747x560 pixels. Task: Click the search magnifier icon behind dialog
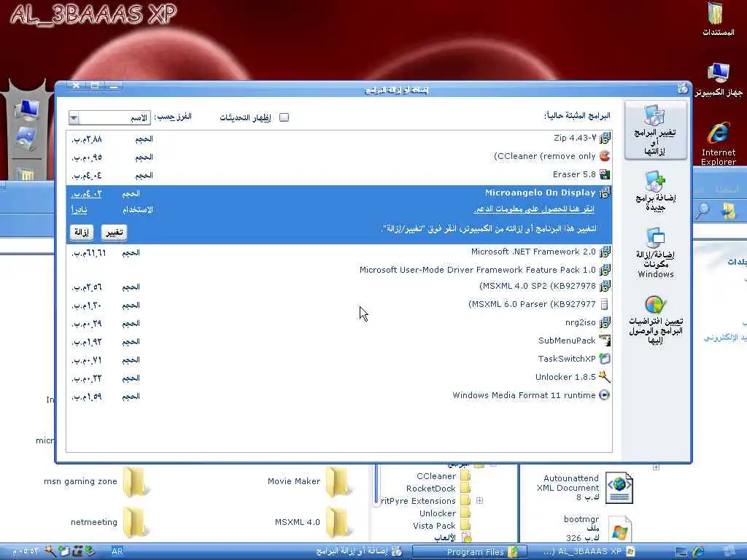[x=703, y=210]
